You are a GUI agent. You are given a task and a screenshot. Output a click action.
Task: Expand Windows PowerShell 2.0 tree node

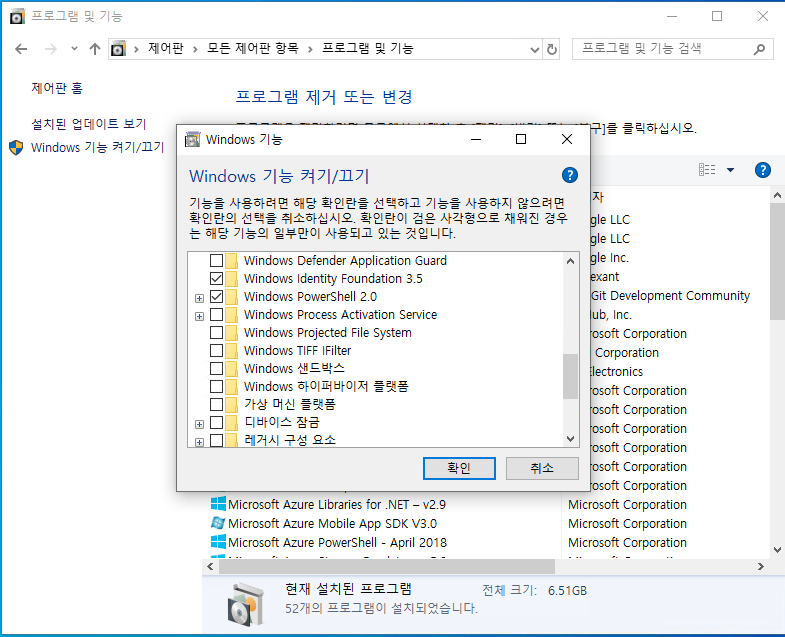199,298
